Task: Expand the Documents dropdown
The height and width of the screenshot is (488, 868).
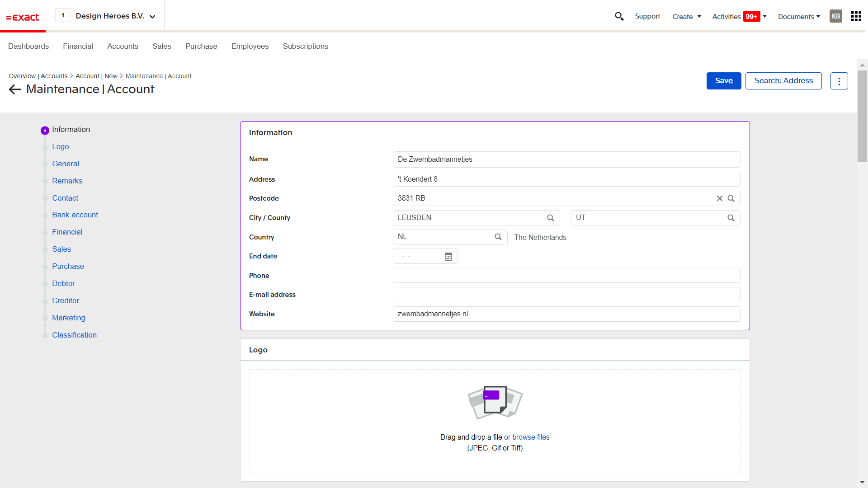Action: 799,17
